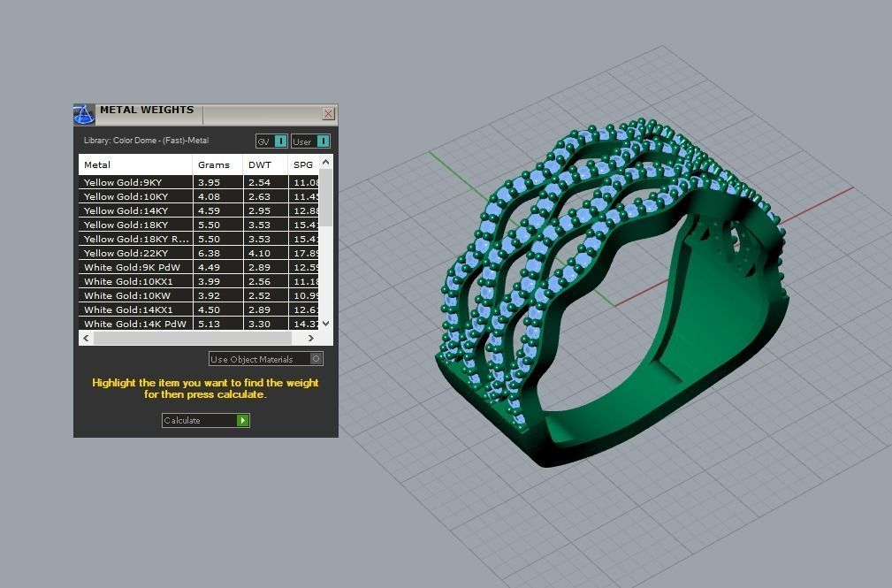The height and width of the screenshot is (588, 892).
Task: Select the Yellow Gold:22KY row
Action: click(x=199, y=253)
